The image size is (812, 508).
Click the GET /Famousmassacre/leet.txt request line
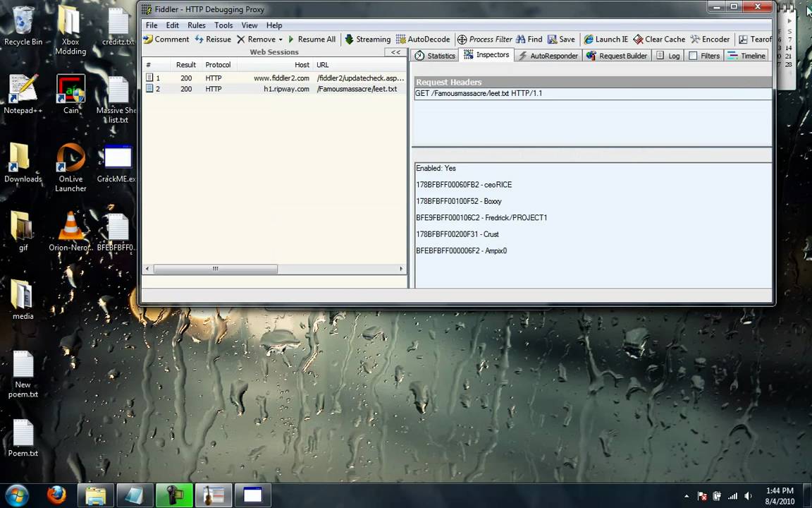(x=479, y=94)
